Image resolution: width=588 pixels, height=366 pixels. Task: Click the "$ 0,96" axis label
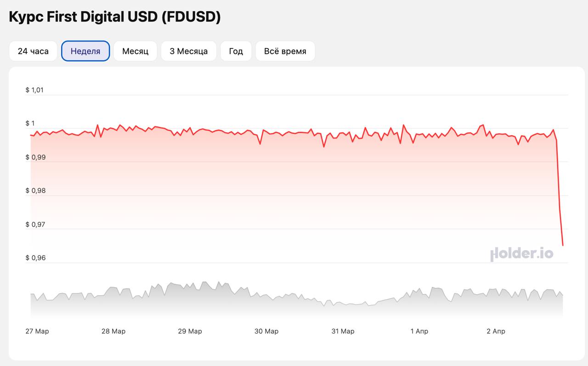coord(35,258)
